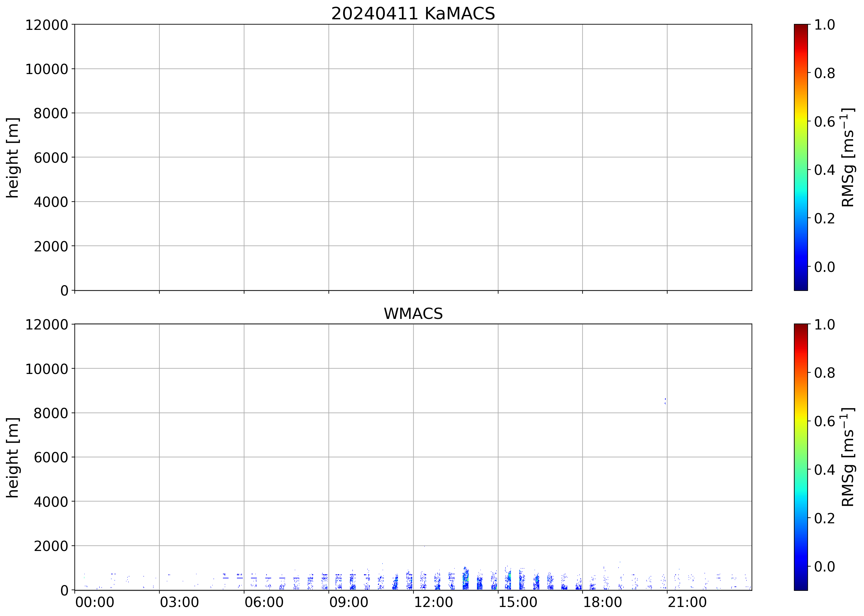Click the 06:00 time axis label
This screenshot has width=864, height=616.
(x=264, y=602)
